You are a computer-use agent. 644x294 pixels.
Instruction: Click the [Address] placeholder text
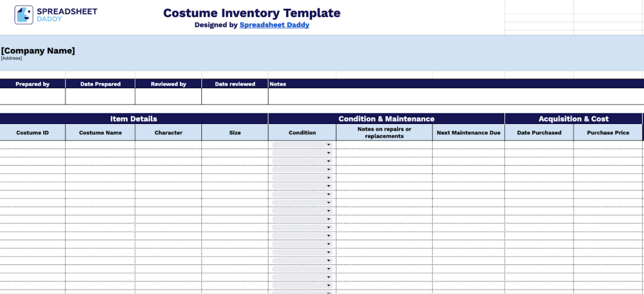(x=11, y=59)
